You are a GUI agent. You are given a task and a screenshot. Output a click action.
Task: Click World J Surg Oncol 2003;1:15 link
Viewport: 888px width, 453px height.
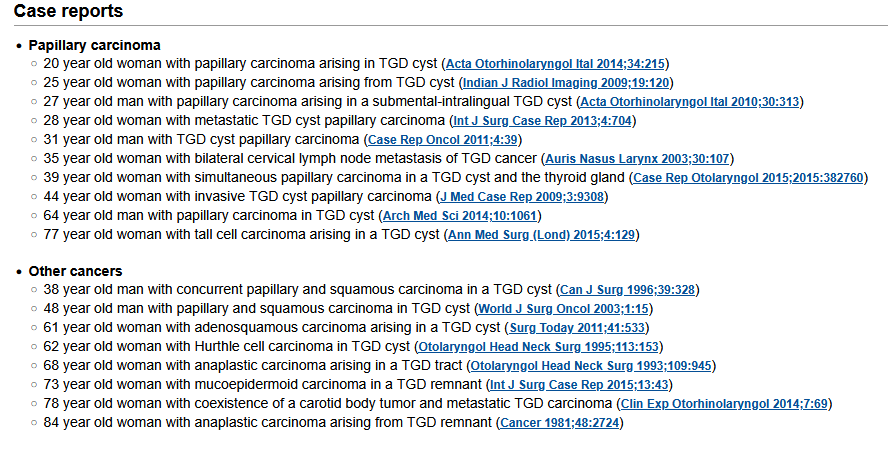pos(564,309)
